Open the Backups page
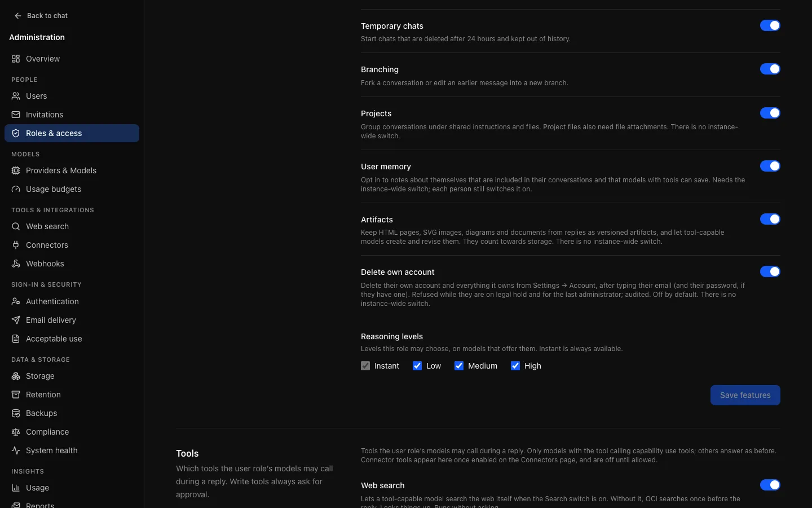The width and height of the screenshot is (812, 508). (72, 413)
